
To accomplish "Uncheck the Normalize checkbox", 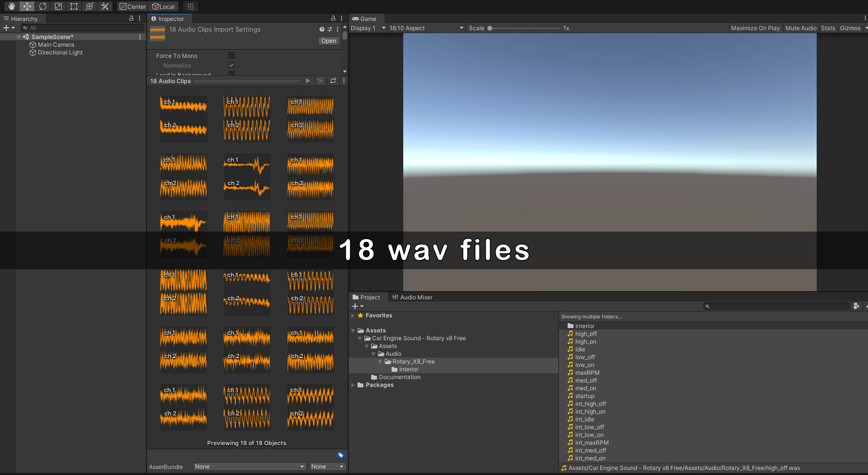I will coord(231,65).
